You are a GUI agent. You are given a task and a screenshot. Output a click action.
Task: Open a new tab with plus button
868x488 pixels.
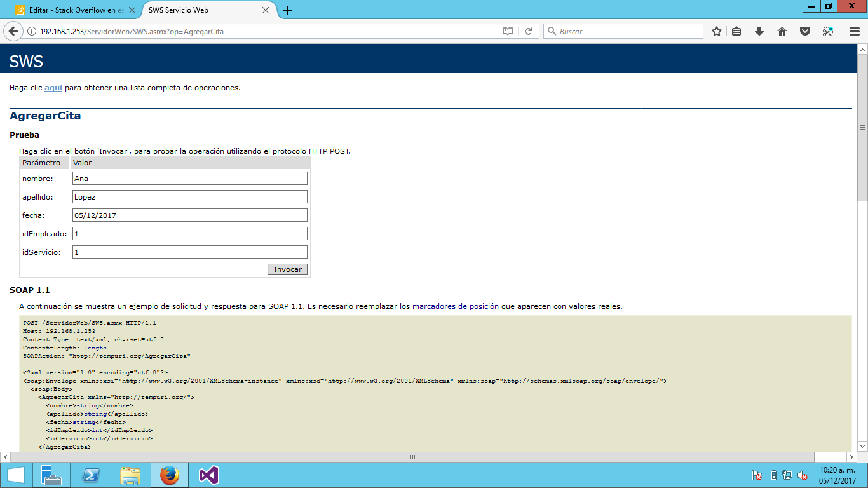point(288,10)
